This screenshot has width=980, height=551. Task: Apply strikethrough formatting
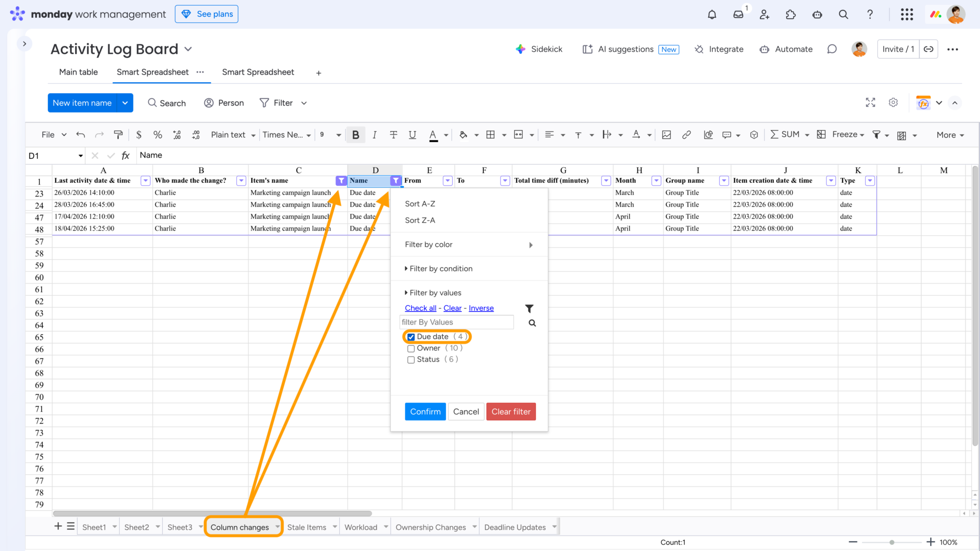pyautogui.click(x=393, y=135)
